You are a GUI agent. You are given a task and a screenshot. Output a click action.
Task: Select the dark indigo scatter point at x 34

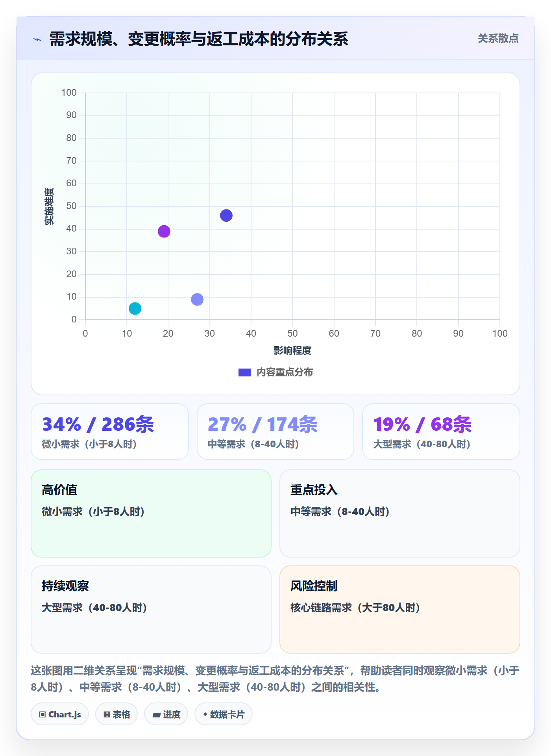tap(226, 215)
